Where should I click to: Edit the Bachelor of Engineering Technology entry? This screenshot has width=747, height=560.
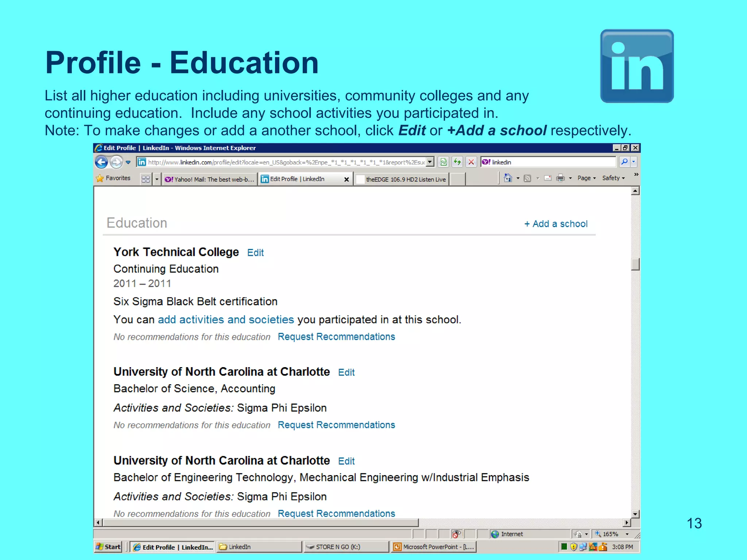tap(346, 461)
